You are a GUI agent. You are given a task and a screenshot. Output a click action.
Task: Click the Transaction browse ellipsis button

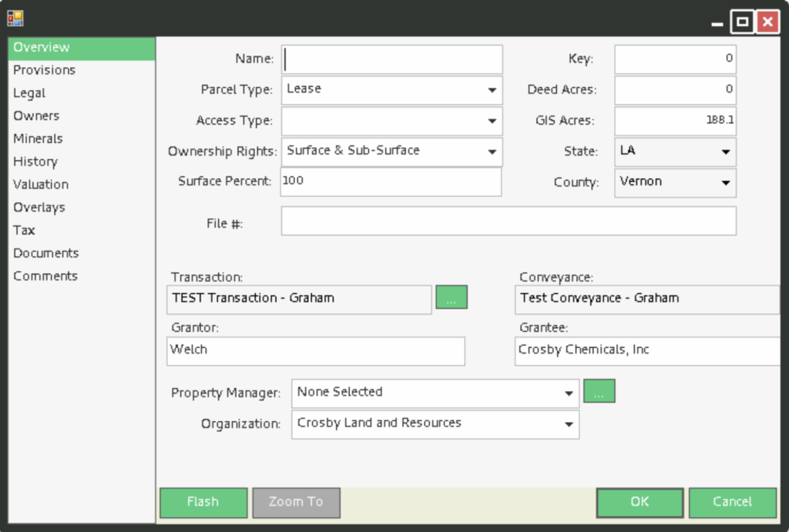point(452,298)
